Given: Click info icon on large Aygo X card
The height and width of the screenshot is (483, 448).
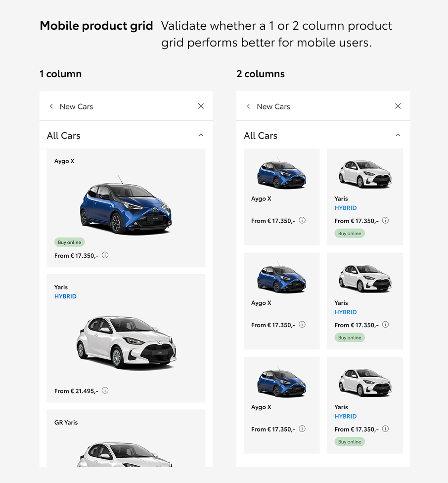Looking at the screenshot, I should coord(105,255).
